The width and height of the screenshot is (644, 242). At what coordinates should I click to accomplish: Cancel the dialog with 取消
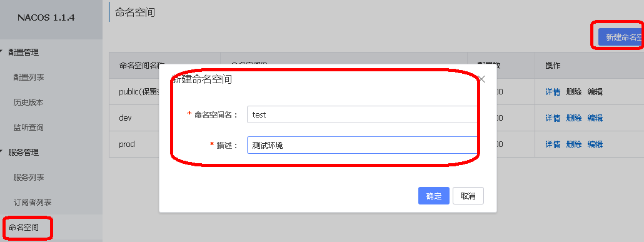point(468,196)
